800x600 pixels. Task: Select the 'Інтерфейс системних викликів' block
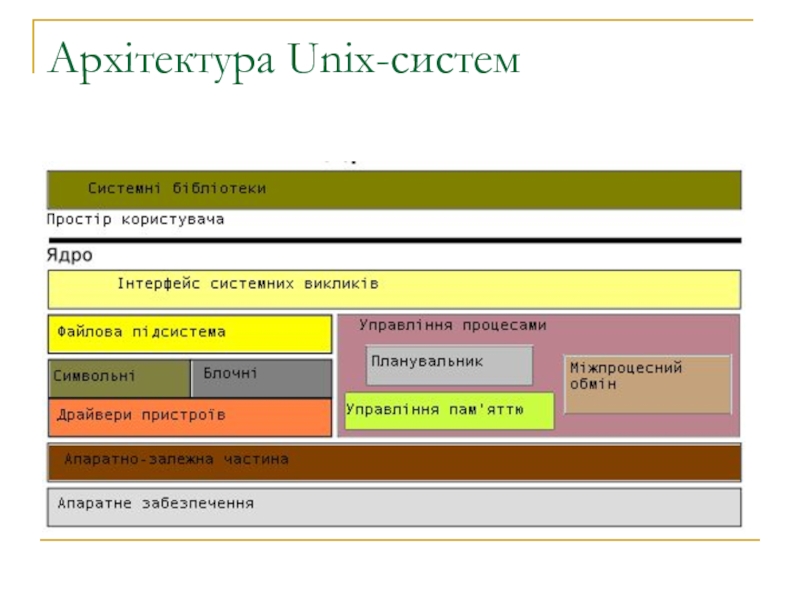(394, 289)
